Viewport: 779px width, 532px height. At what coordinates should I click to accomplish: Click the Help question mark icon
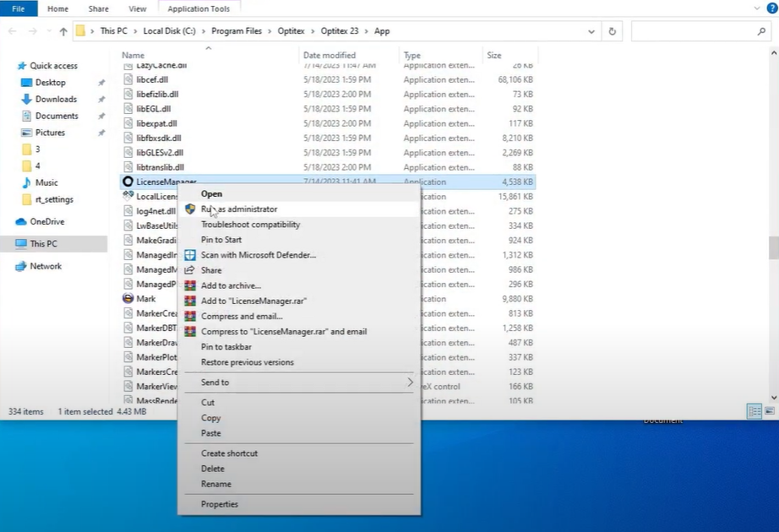pos(771,8)
